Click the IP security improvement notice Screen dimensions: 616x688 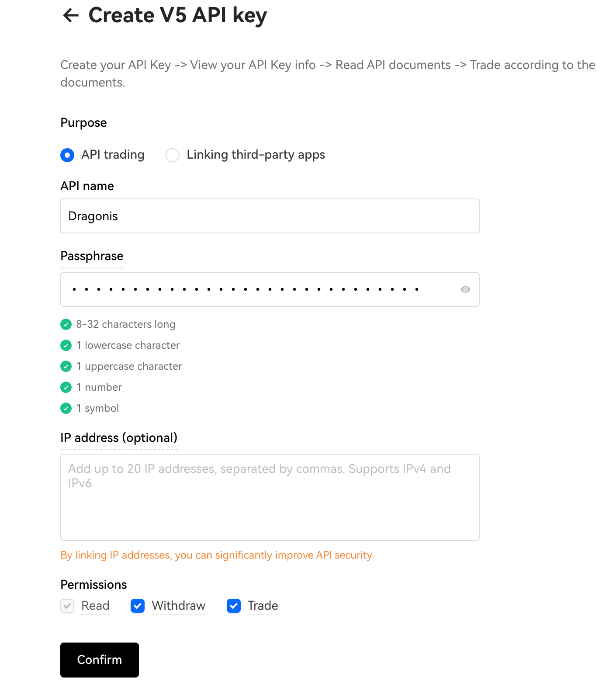coord(216,555)
